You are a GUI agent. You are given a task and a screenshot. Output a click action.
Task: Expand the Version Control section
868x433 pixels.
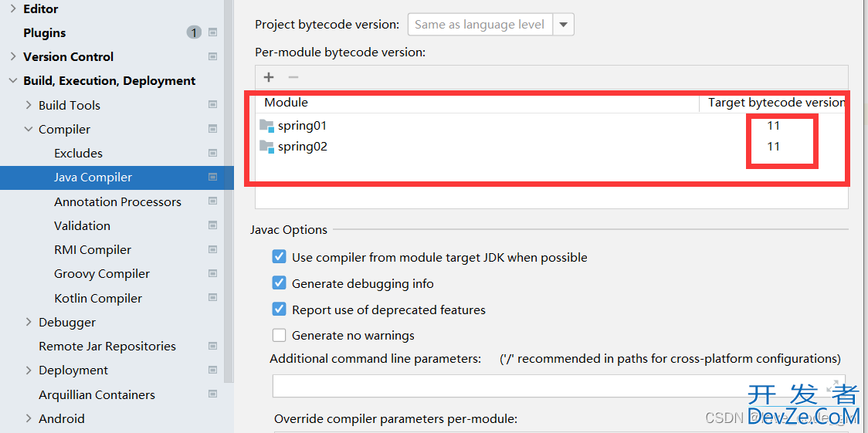[13, 56]
